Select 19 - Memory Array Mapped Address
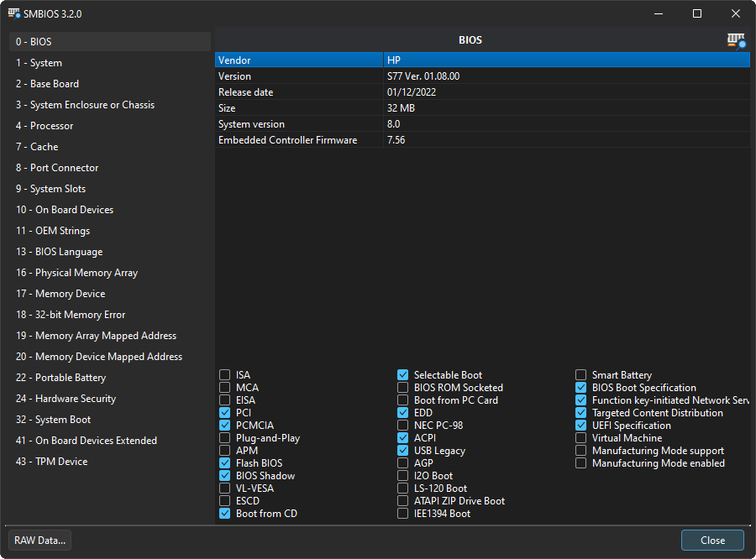 tap(110, 336)
